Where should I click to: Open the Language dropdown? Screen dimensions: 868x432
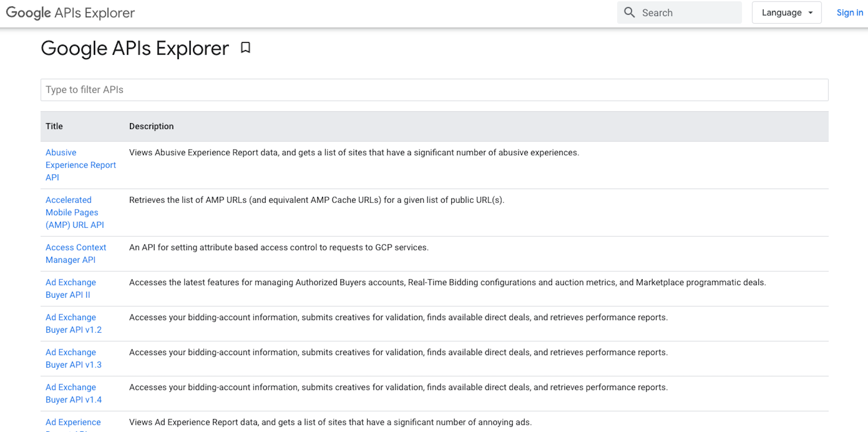coord(786,13)
